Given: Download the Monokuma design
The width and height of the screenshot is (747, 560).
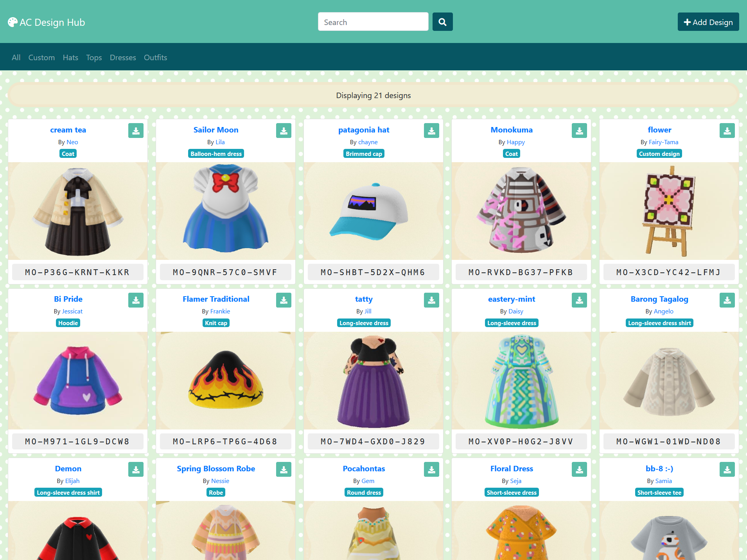Looking at the screenshot, I should click(x=579, y=131).
